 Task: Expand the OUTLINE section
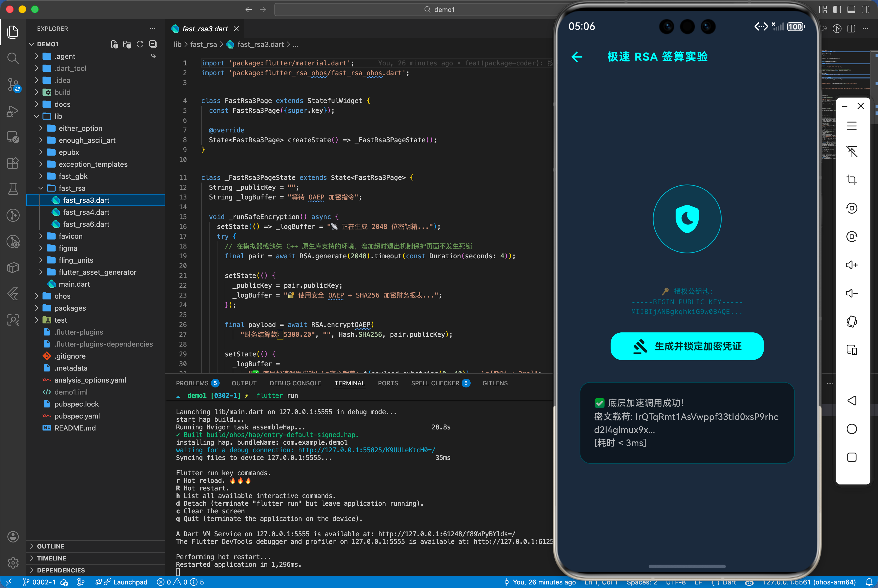tap(51, 546)
